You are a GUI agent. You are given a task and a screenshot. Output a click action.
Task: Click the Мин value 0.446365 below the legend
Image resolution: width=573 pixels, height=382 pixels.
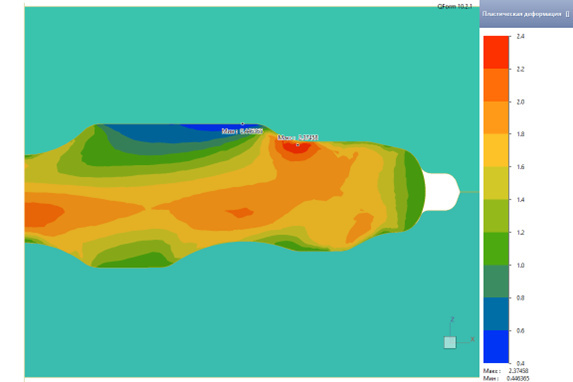[x=518, y=378]
